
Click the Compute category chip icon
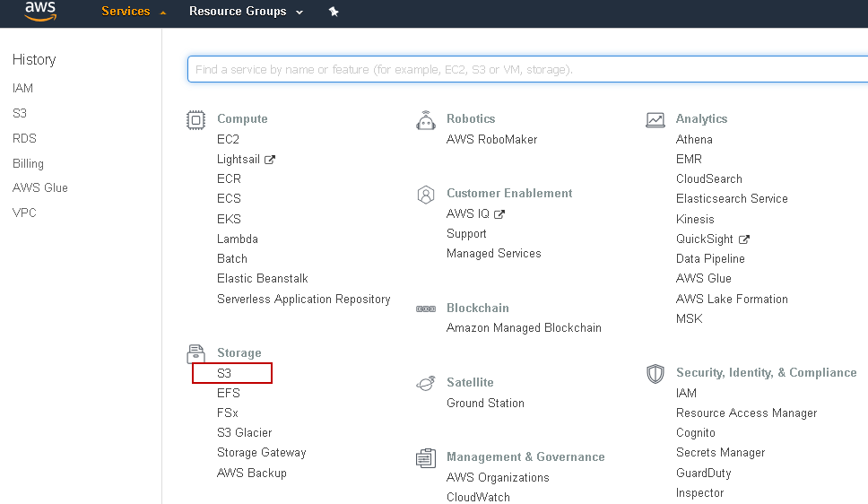pyautogui.click(x=195, y=119)
